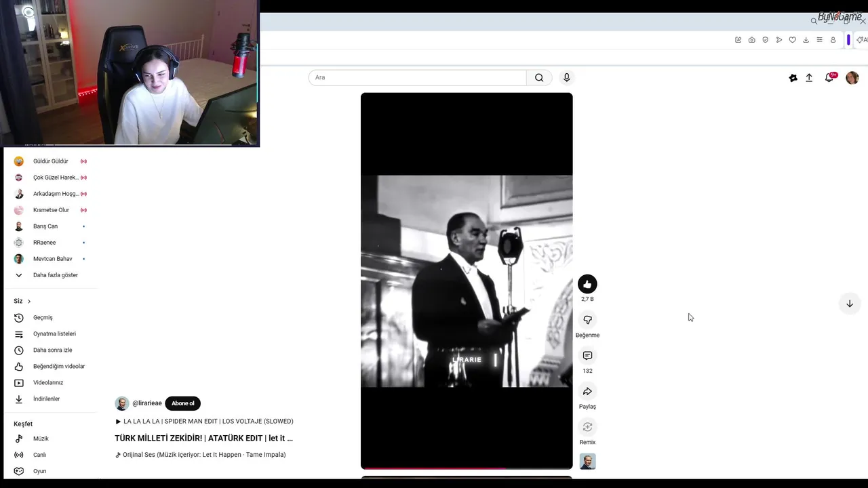Click the purple sidebar strip button in the browser
The height and width of the screenshot is (488, 868).
point(848,40)
